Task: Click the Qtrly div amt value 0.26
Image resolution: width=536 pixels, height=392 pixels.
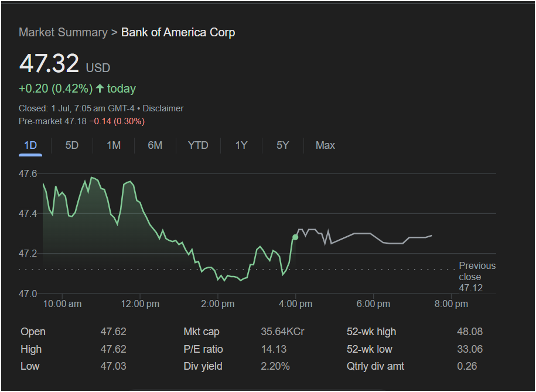Action: [x=467, y=366]
